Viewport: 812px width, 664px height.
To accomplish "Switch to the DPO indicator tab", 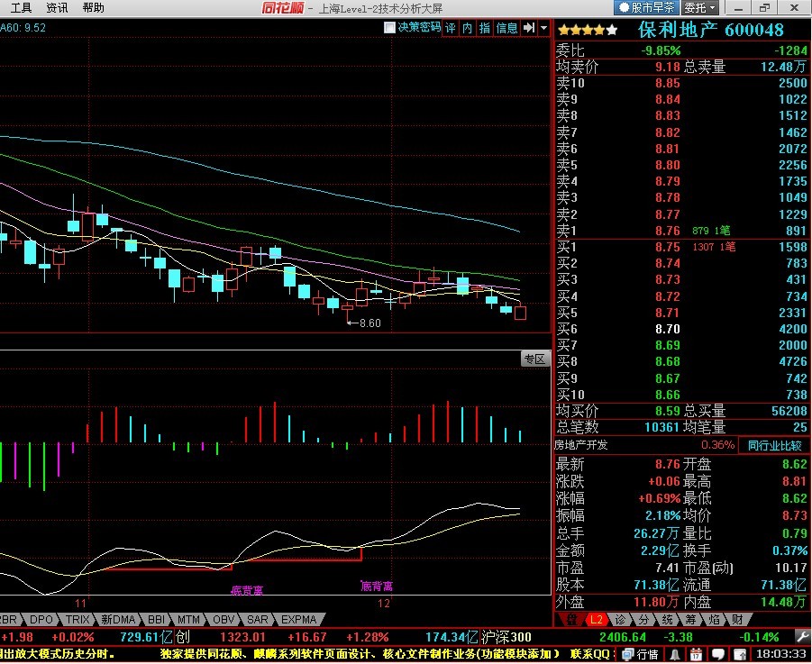I will [41, 620].
